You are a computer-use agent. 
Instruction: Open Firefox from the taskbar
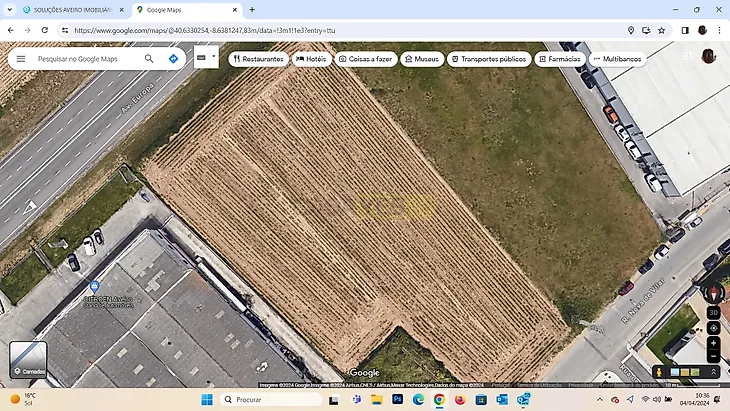(x=460, y=399)
